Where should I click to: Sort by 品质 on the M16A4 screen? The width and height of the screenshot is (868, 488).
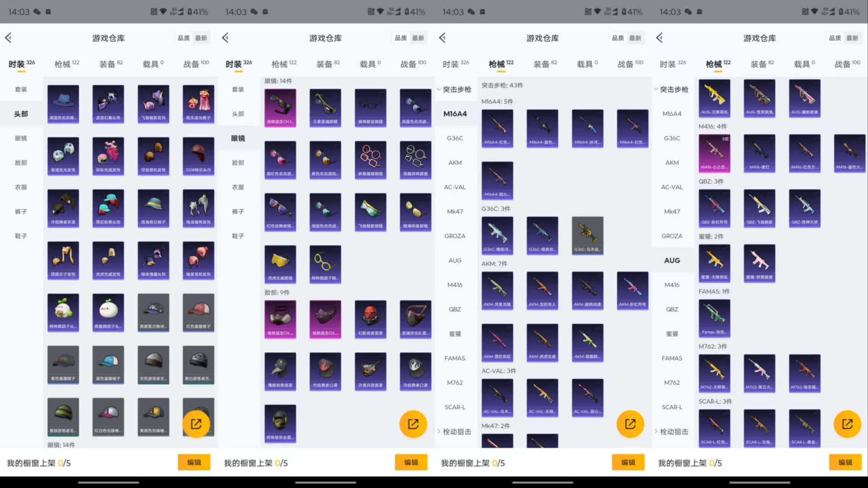pos(618,38)
